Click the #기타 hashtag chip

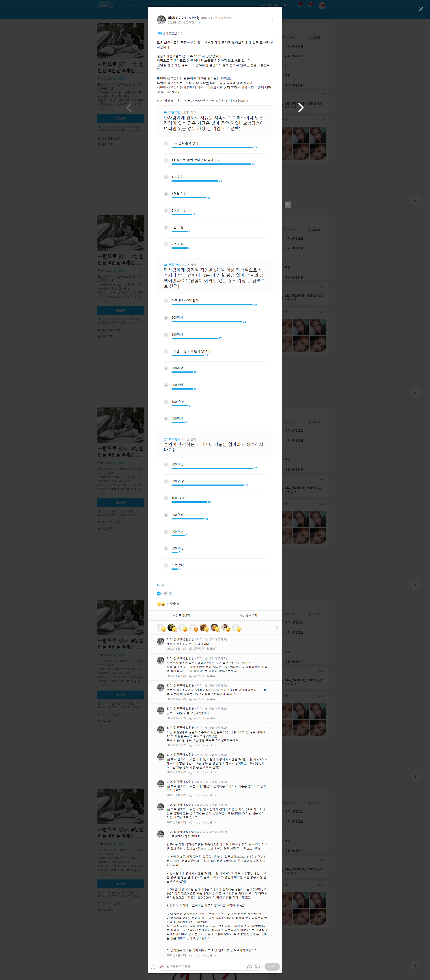tap(168, 594)
